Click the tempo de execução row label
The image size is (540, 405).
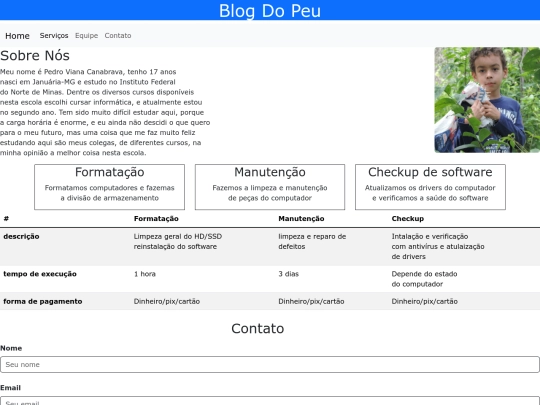click(x=40, y=274)
